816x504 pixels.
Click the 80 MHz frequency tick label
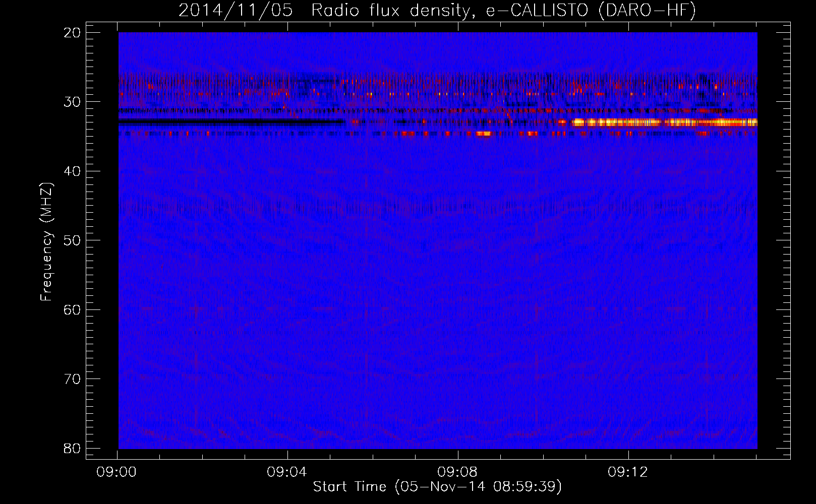[72, 448]
